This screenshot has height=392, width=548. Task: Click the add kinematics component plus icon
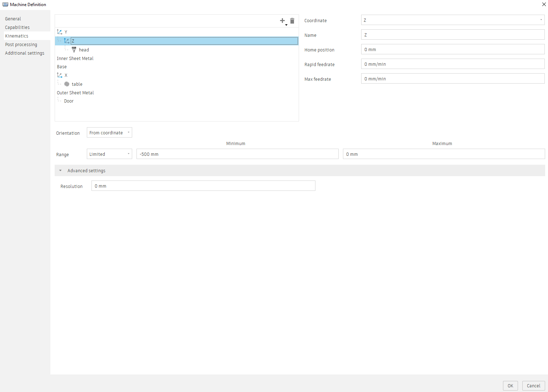283,21
